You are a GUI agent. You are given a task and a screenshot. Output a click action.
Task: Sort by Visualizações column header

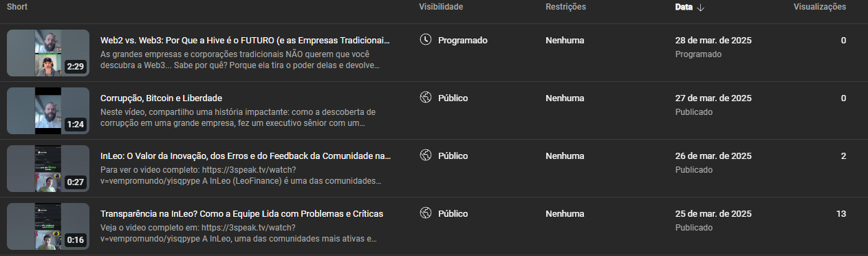coord(820,7)
